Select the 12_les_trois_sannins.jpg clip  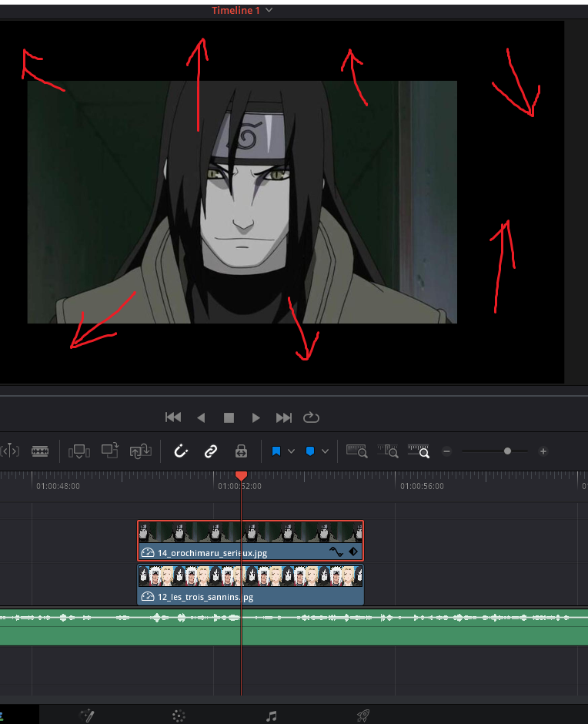251,585
